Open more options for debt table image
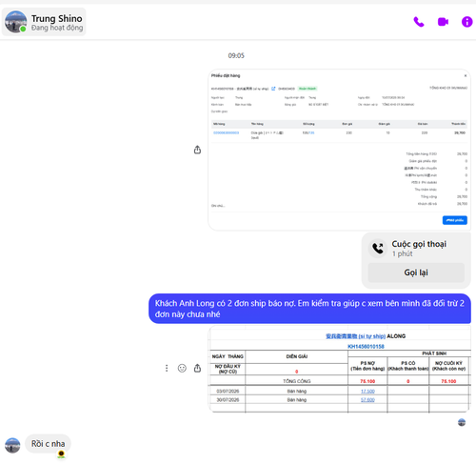 point(167,368)
